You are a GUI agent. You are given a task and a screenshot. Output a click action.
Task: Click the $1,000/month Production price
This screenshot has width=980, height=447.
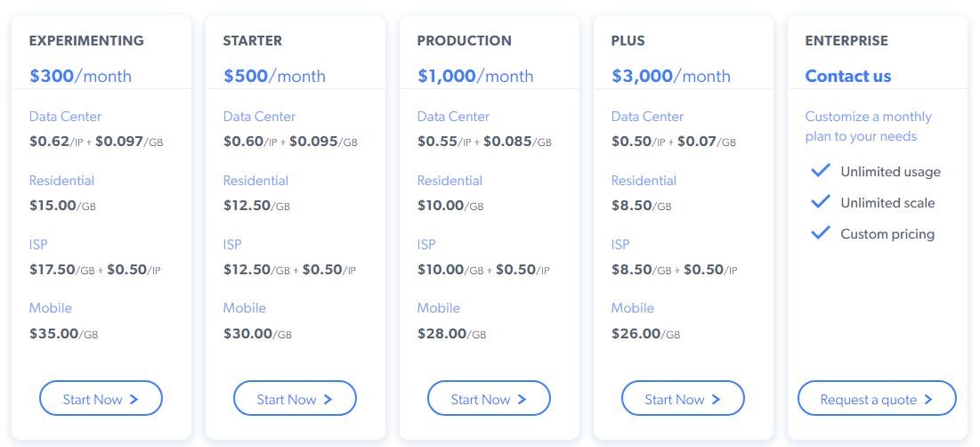(475, 76)
